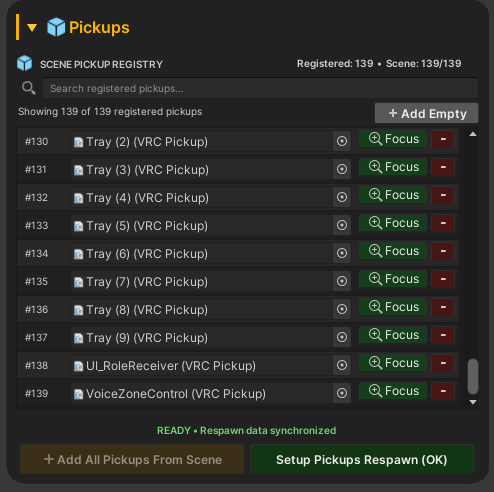Focus on Tray (3) pickup

pyautogui.click(x=393, y=167)
